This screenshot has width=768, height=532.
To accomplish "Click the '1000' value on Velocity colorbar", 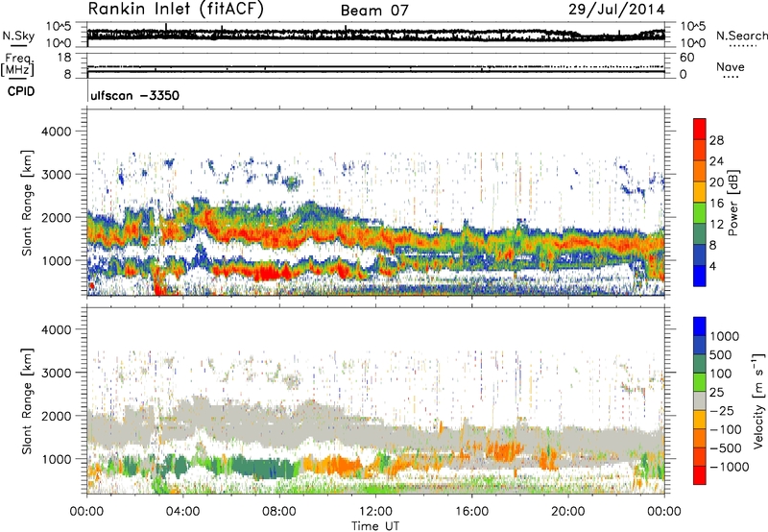I will tap(725, 336).
